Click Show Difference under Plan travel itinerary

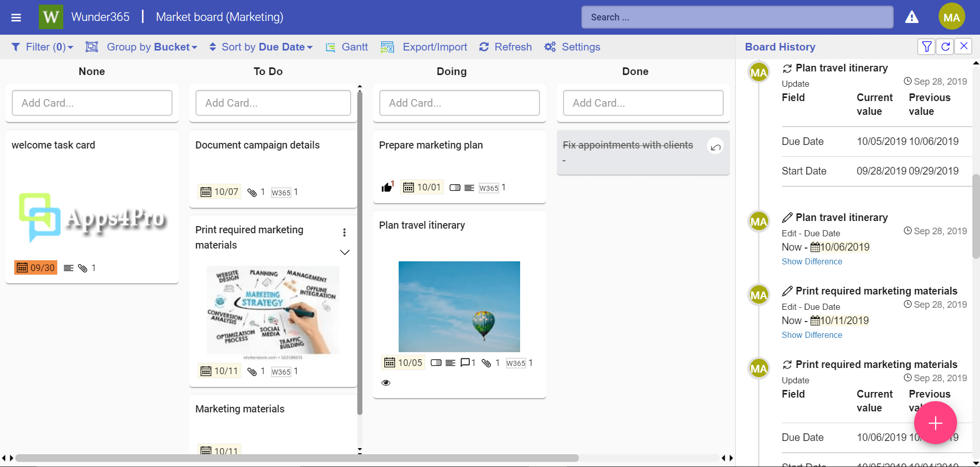point(812,261)
